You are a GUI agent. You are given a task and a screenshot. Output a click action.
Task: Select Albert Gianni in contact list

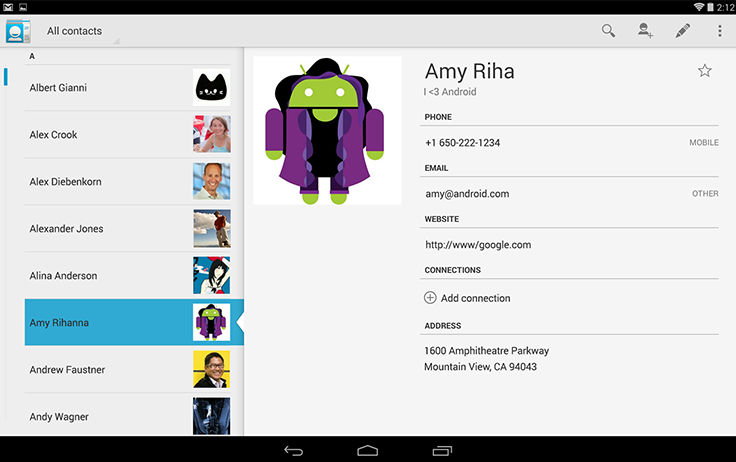click(x=128, y=88)
